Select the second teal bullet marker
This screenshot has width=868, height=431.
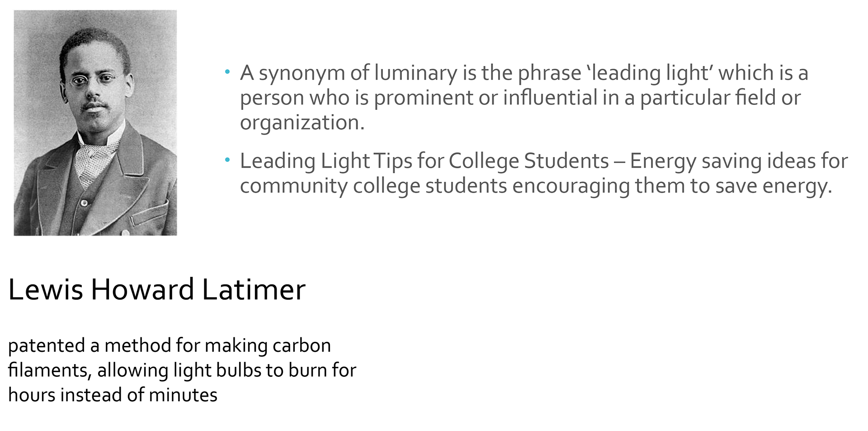227,160
